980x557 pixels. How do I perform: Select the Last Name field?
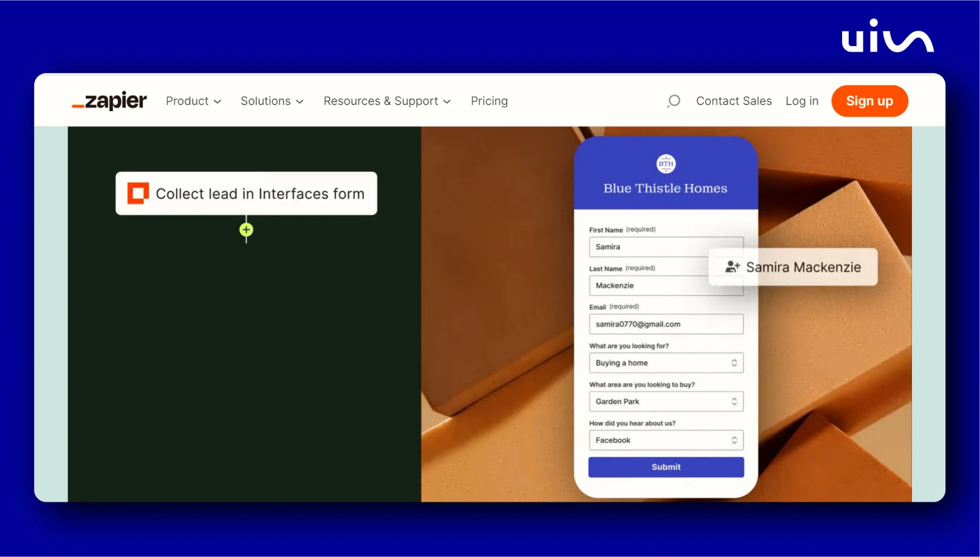[666, 285]
